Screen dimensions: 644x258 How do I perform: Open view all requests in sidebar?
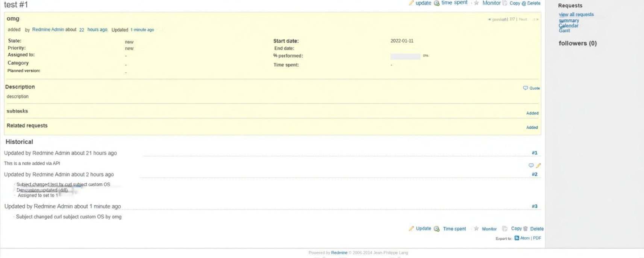coord(576,15)
